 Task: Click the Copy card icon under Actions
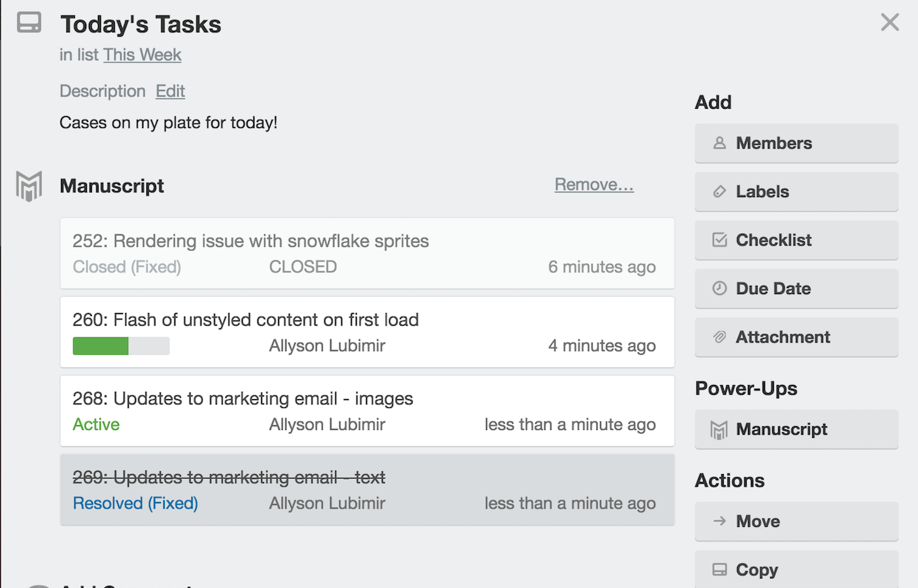click(719, 569)
